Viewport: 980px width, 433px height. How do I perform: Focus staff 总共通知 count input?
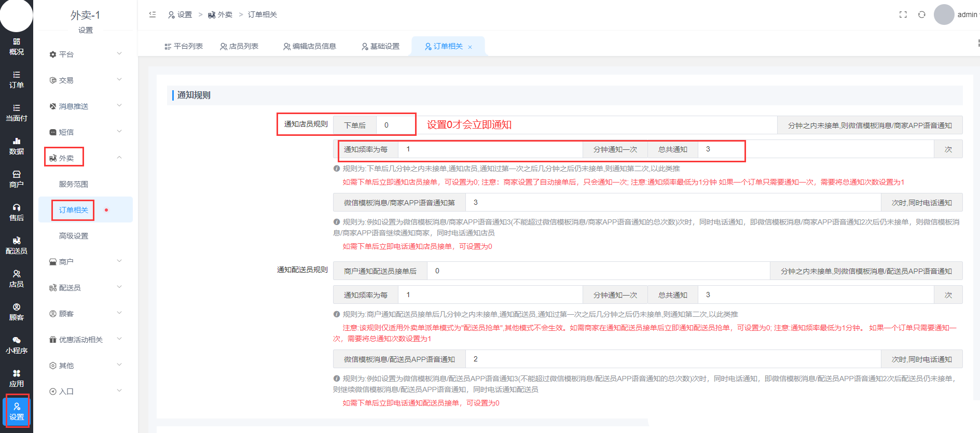point(816,149)
